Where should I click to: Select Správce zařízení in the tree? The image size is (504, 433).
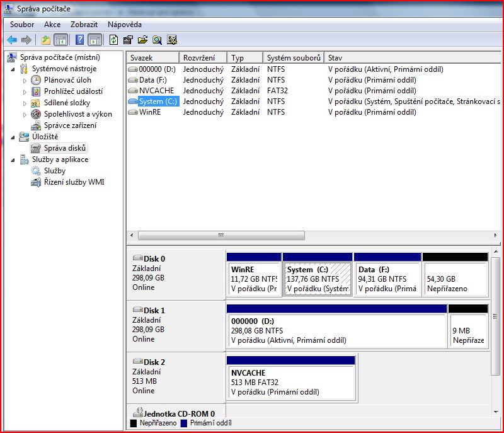pyautogui.click(x=70, y=125)
